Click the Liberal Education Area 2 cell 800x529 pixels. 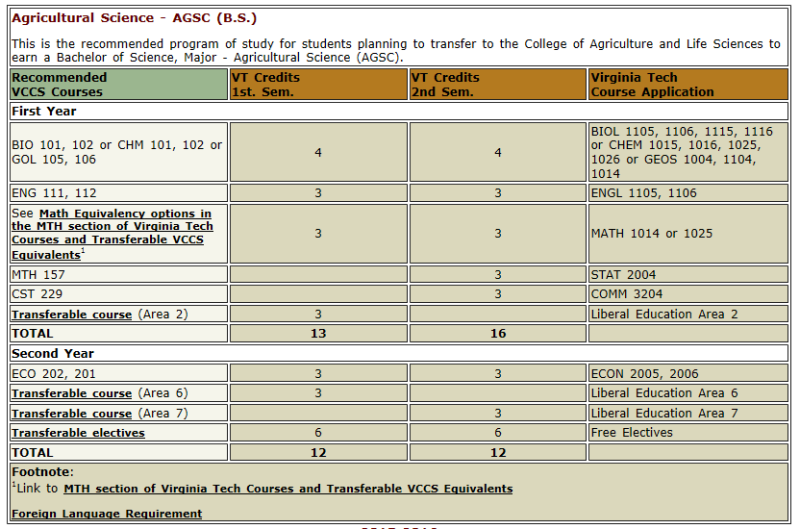(x=688, y=314)
